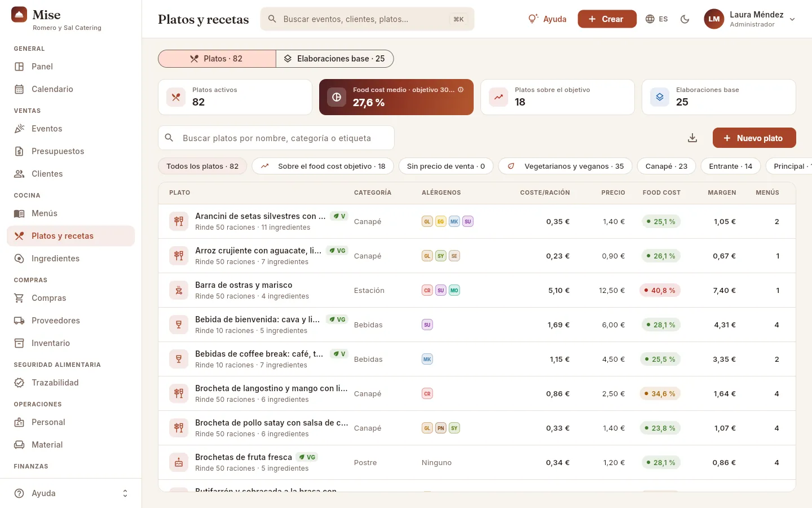Click the Menús book icon
Image resolution: width=812 pixels, height=508 pixels.
[19, 213]
